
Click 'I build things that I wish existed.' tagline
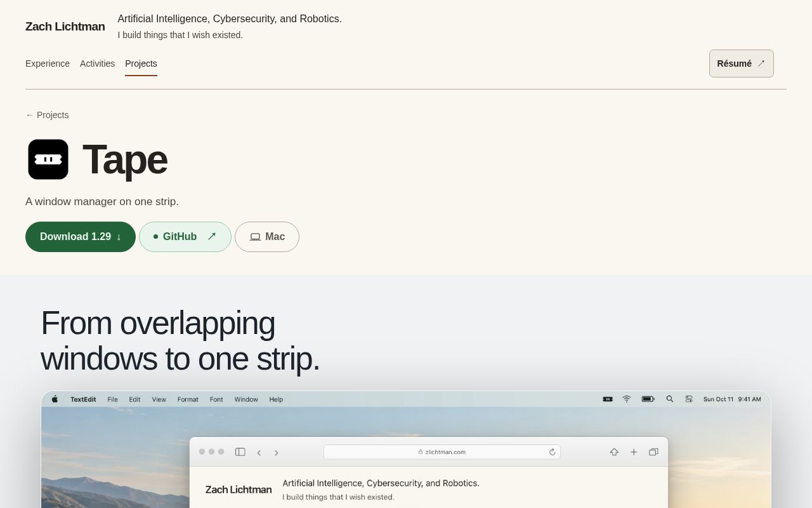(x=180, y=35)
